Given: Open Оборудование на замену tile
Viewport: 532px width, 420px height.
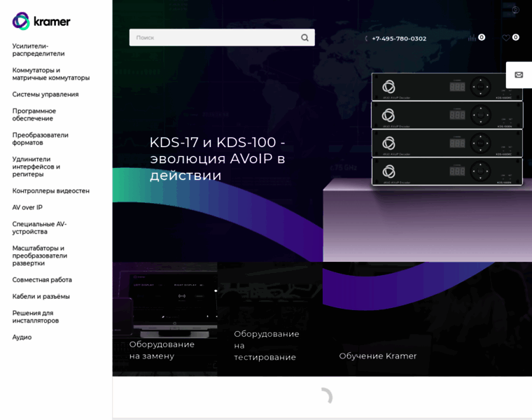Looking at the screenshot, I should point(165,319).
